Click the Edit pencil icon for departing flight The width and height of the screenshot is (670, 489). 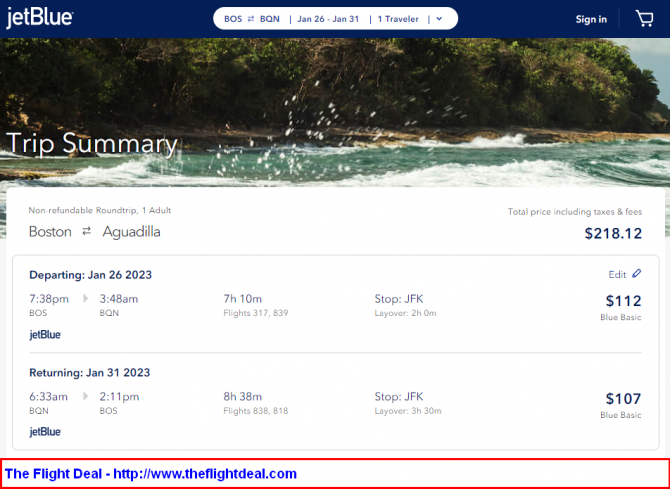click(637, 274)
